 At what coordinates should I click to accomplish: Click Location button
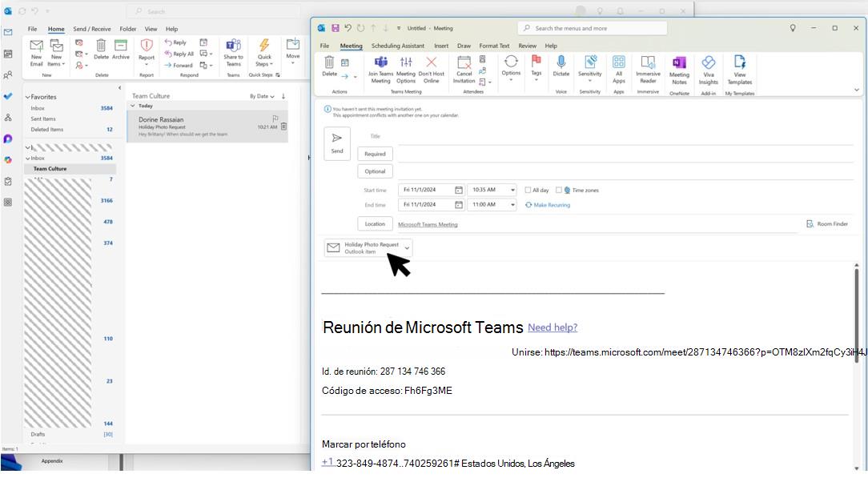(x=375, y=224)
